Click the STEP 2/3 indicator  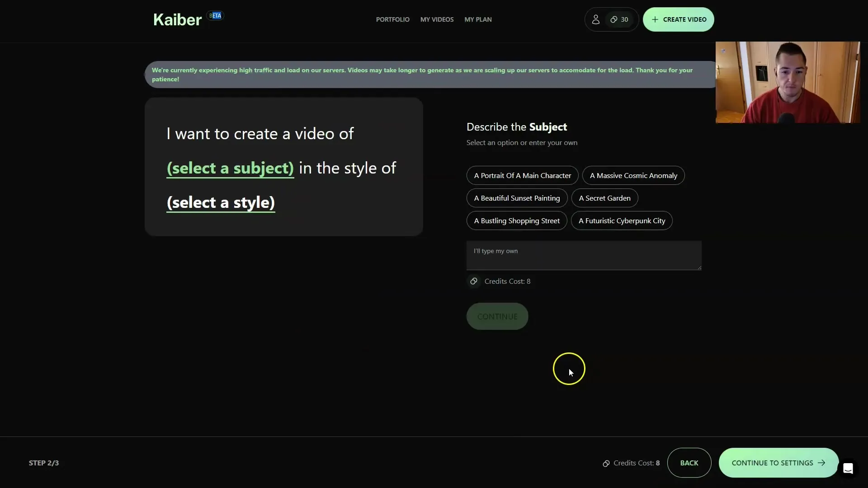click(44, 463)
